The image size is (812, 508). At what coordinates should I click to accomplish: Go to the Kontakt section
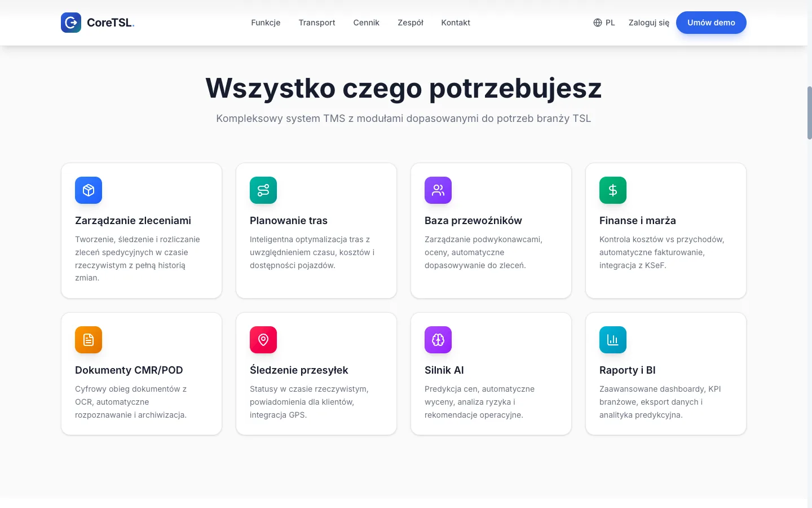click(456, 23)
